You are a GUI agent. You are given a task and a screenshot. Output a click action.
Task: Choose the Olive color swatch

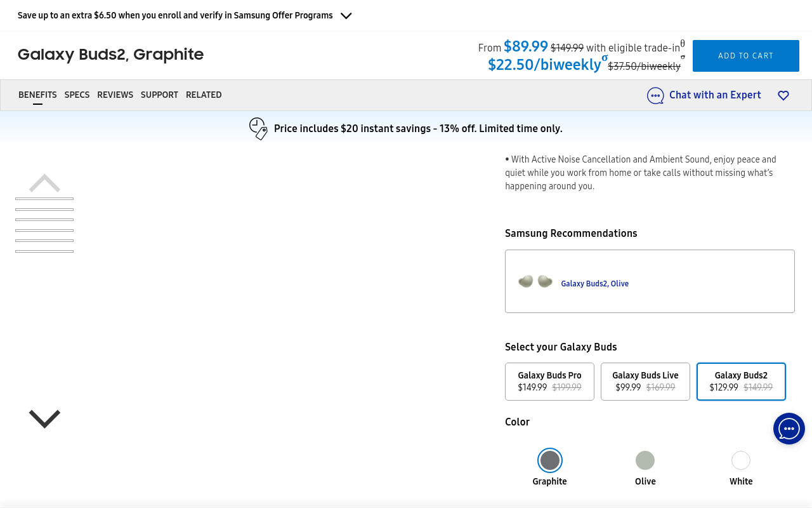(x=645, y=460)
